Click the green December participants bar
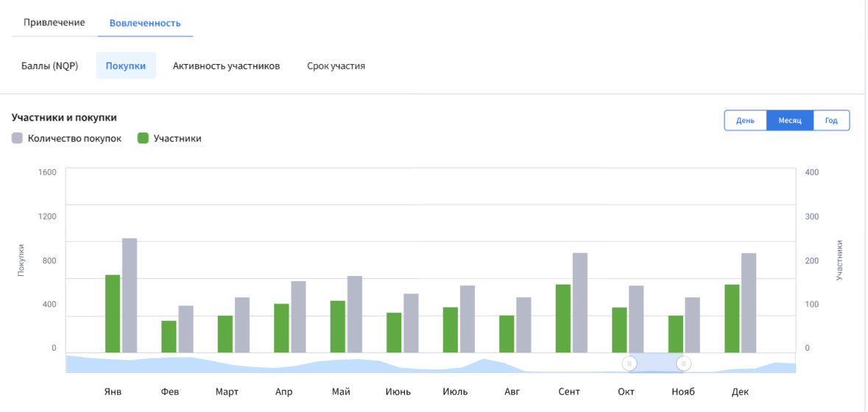868x412 pixels. pyautogui.click(x=732, y=318)
